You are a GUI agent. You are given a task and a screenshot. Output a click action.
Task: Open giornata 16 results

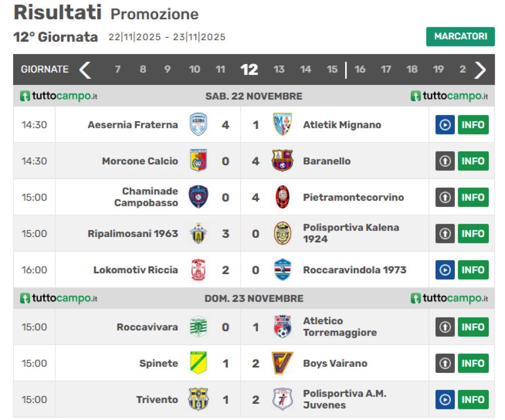click(x=360, y=69)
